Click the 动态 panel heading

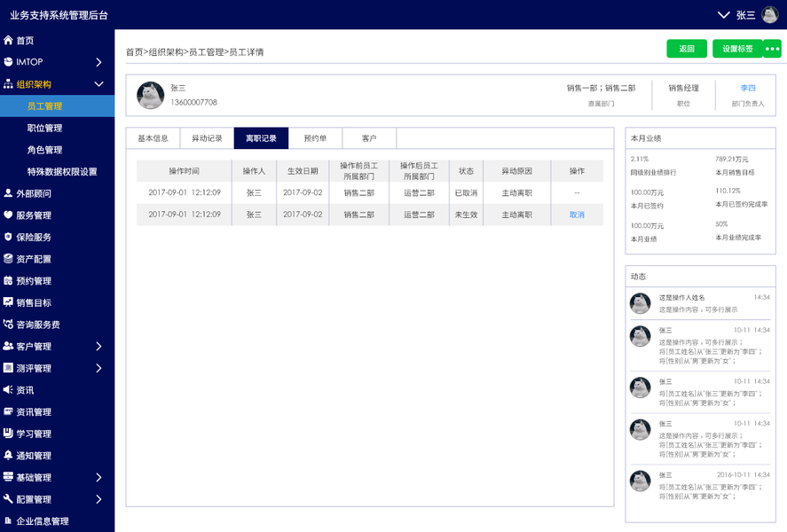[639, 277]
